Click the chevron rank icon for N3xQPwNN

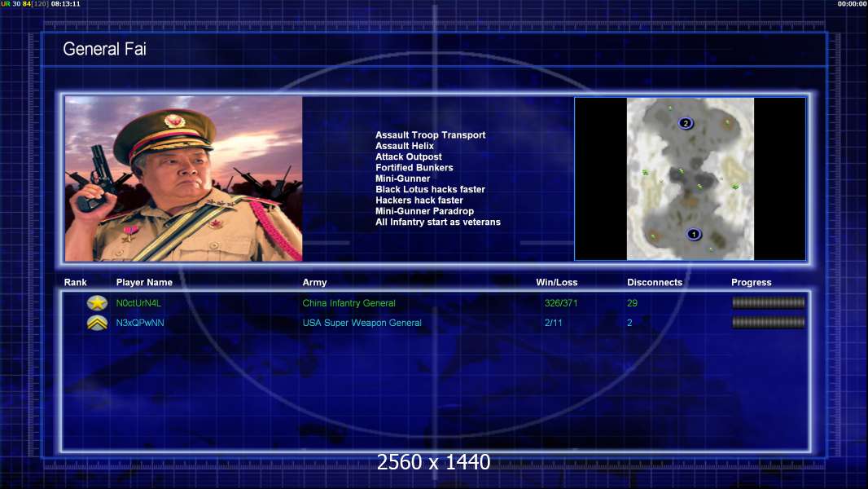point(97,323)
